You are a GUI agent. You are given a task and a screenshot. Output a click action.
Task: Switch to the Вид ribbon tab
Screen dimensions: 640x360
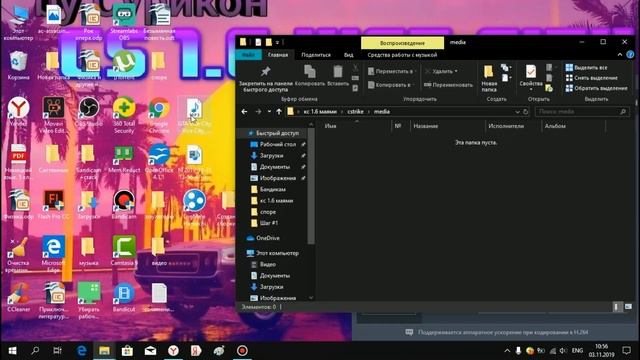(x=349, y=55)
